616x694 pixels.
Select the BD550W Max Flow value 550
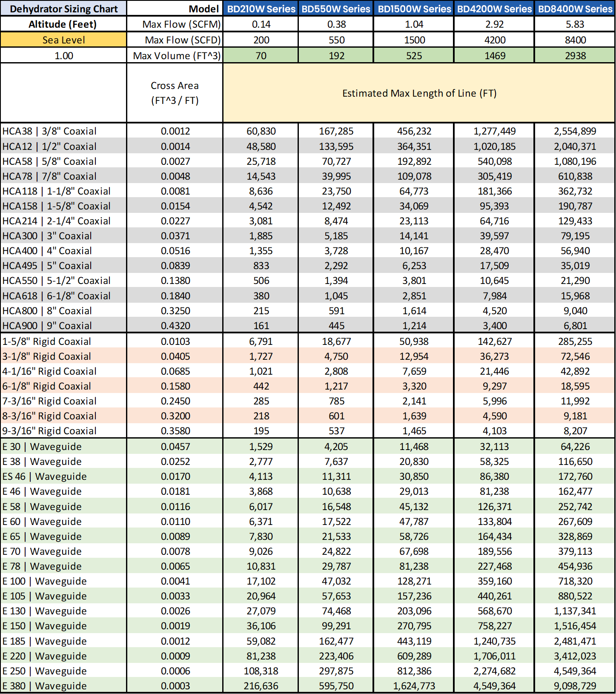click(336, 40)
